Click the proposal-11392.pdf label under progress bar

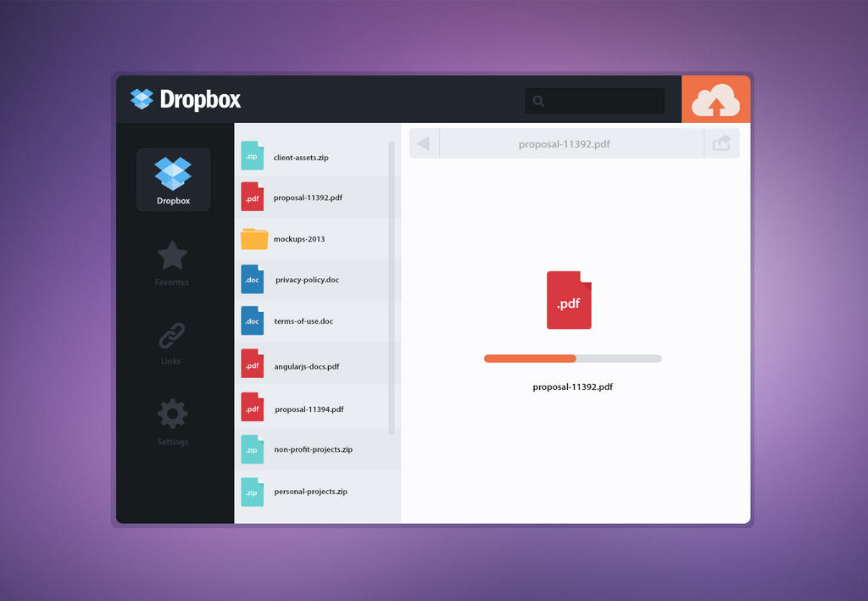tap(572, 387)
